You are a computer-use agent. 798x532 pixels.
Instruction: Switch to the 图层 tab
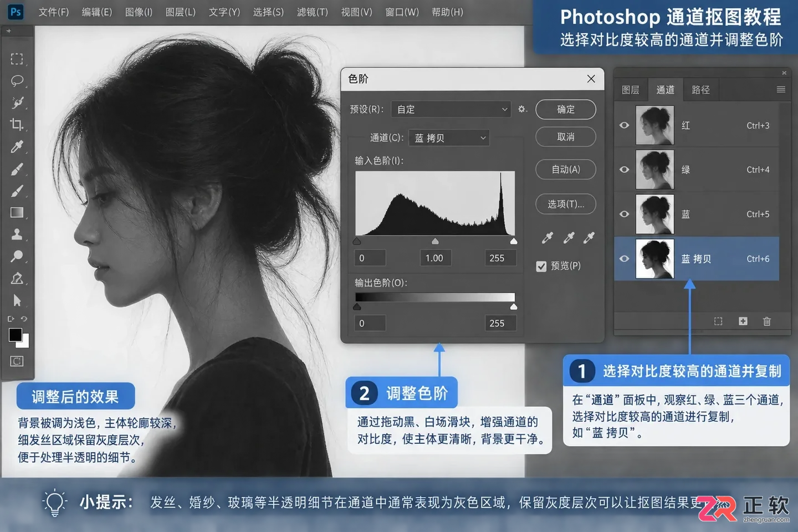[x=631, y=90]
